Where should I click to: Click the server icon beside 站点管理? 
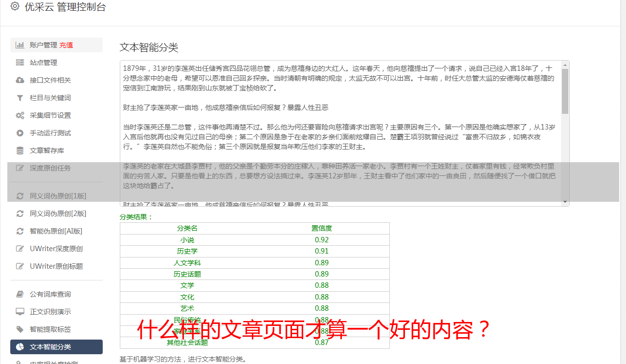[x=20, y=63]
